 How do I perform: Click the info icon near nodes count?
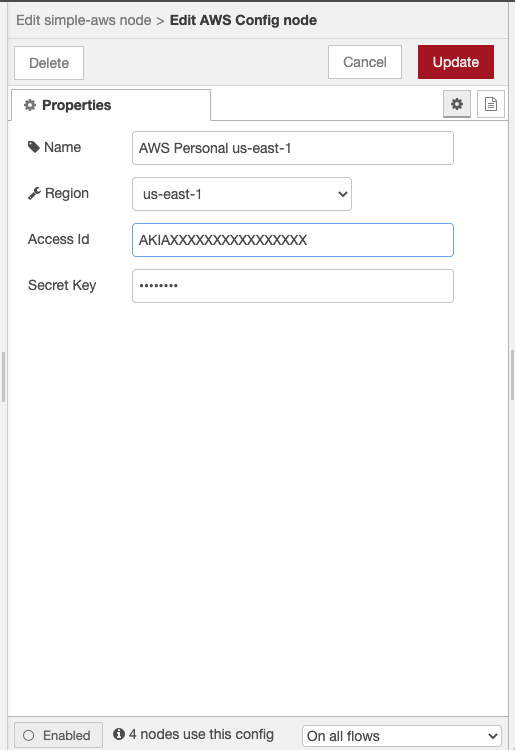pyautogui.click(x=119, y=734)
